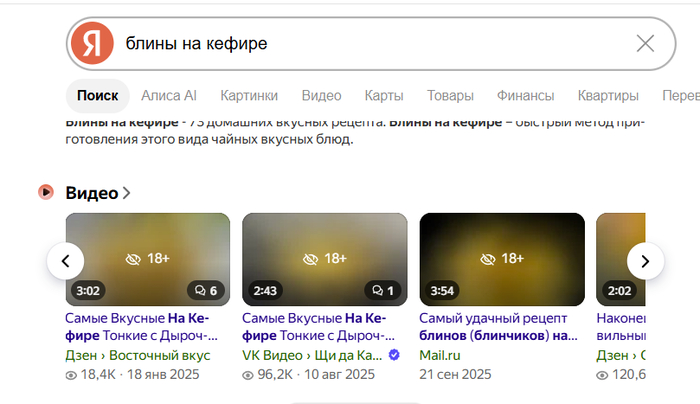Open VK Видео title Самые Вкусные На Кефире

[318, 327]
